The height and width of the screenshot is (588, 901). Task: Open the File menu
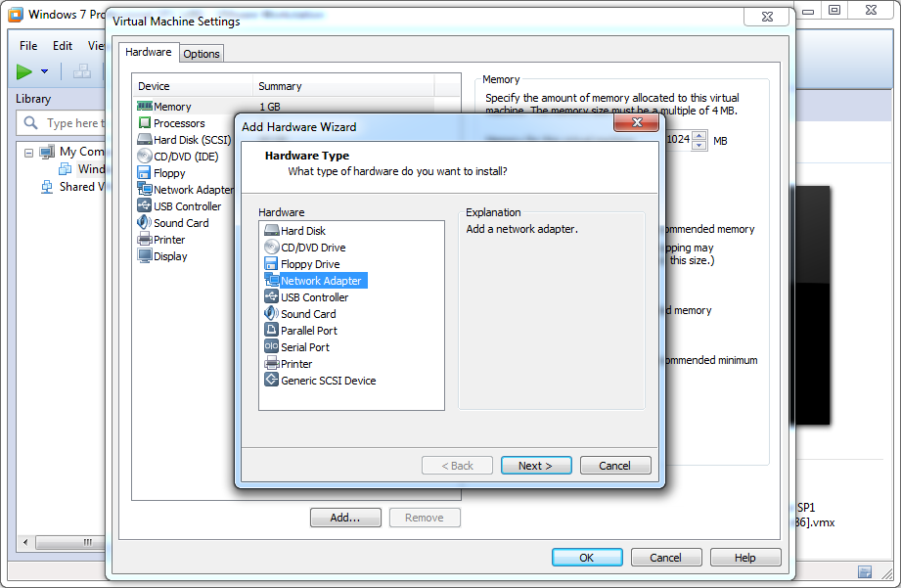(28, 46)
